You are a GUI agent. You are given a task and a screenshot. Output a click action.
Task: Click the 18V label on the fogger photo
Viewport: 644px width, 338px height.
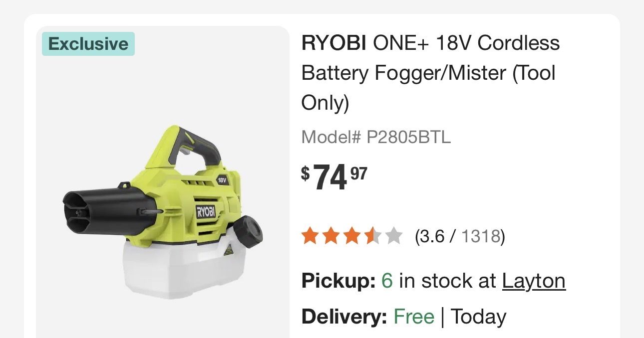(222, 180)
